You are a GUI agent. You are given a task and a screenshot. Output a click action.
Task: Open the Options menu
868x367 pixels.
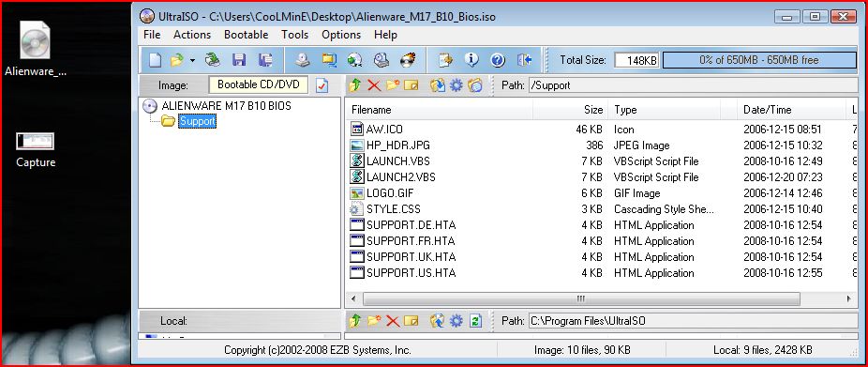coord(341,35)
